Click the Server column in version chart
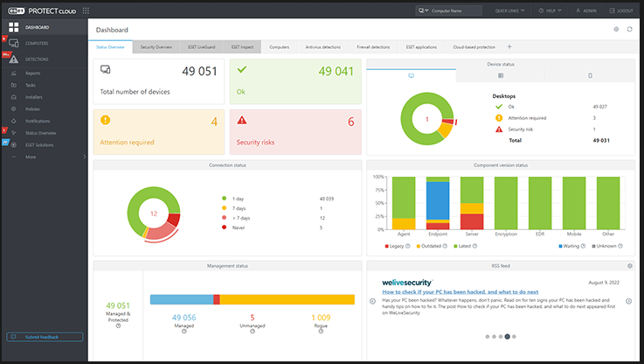The image size is (644, 364). 472,203
